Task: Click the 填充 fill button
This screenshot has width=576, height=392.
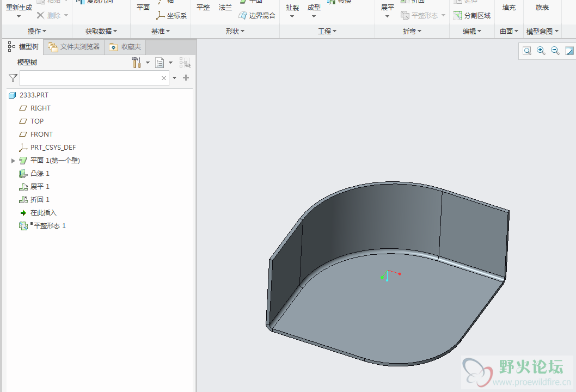Action: [x=509, y=7]
